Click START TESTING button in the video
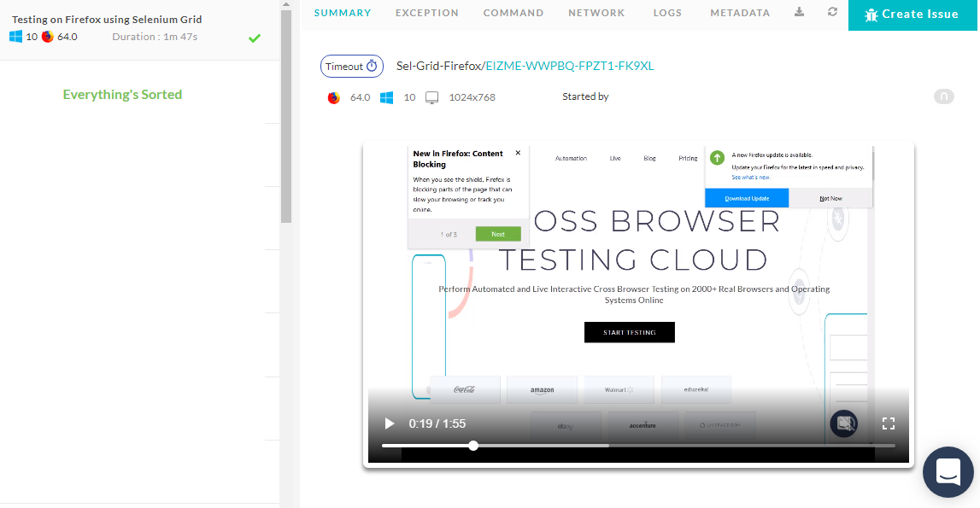 [x=630, y=332]
